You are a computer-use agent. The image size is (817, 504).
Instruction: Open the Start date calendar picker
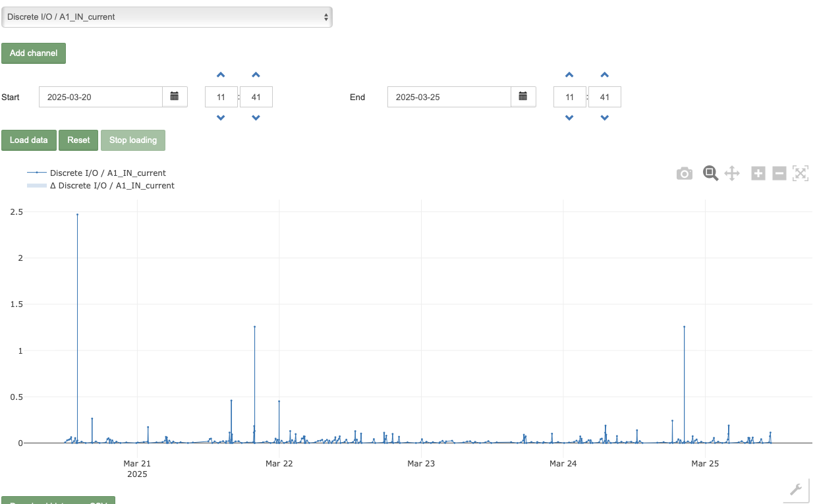pos(175,97)
